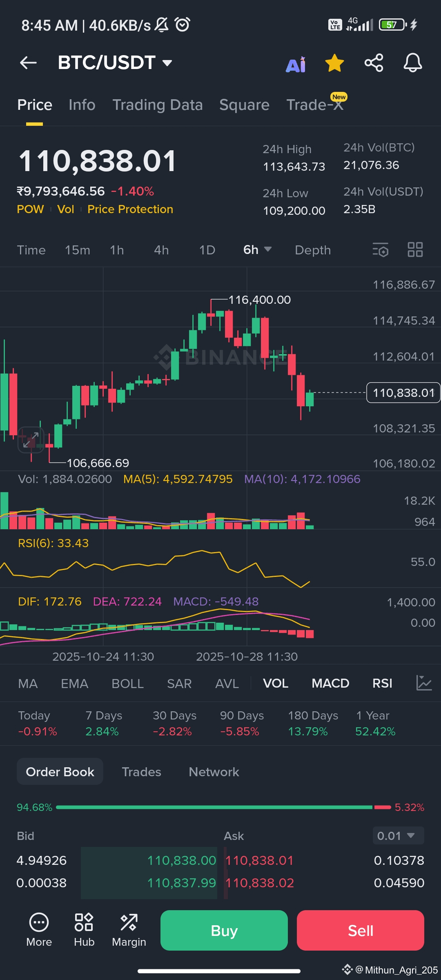Tap the home gesture bar
The height and width of the screenshot is (980, 441).
[x=219, y=971]
